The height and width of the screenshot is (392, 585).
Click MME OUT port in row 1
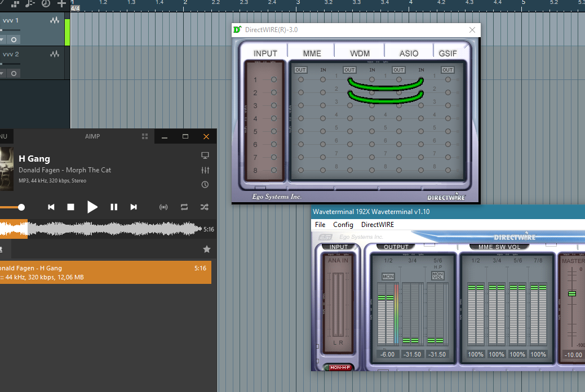click(x=301, y=79)
